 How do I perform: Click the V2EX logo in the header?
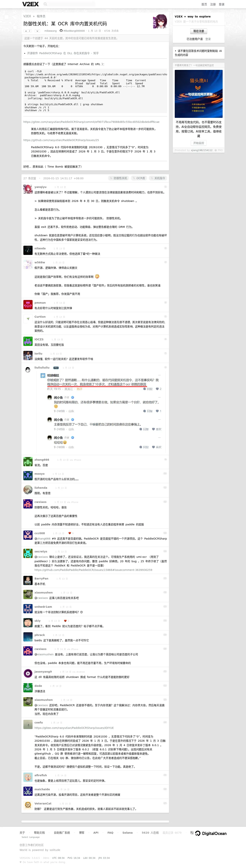[30, 4]
